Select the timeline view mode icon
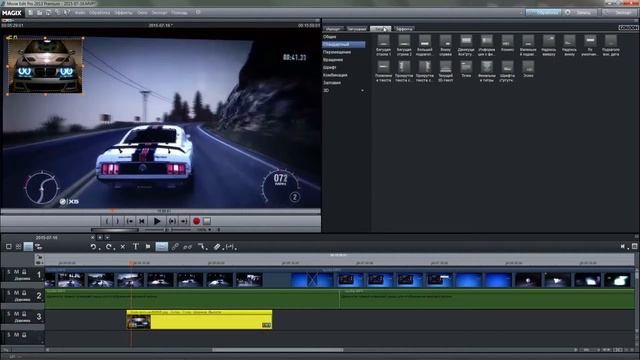Image resolution: width=640 pixels, height=360 pixels. click(28, 247)
